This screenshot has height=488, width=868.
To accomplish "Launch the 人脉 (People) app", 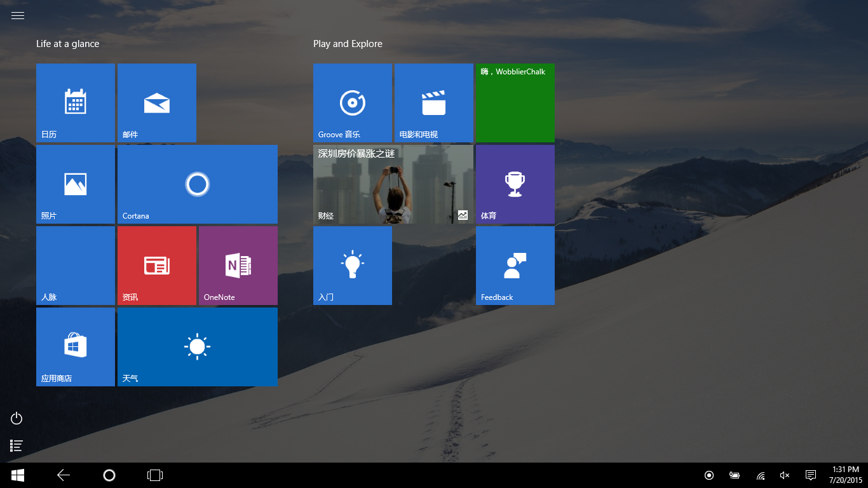I will [75, 265].
